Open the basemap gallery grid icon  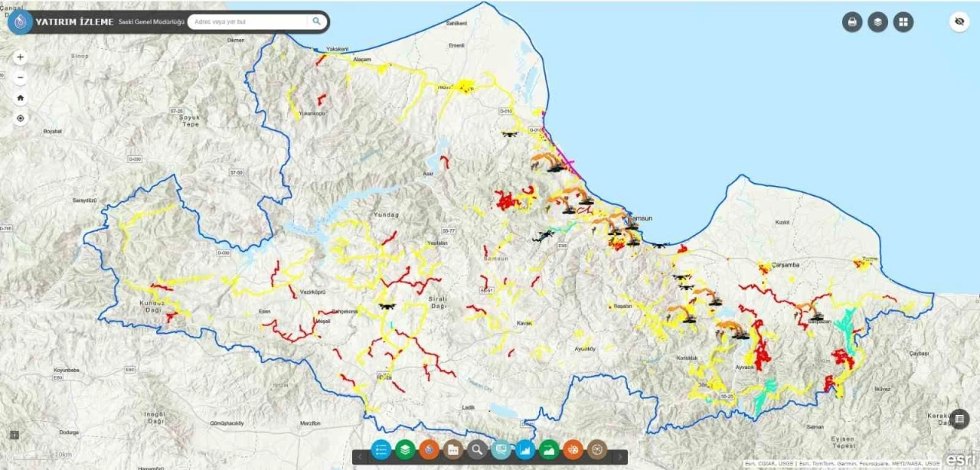[903, 22]
